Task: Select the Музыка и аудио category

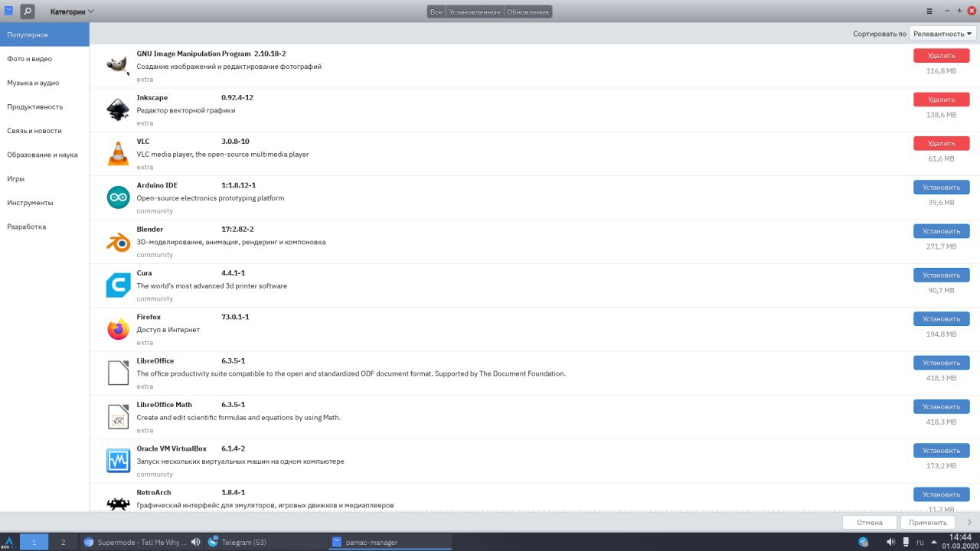Action: pos(44,83)
